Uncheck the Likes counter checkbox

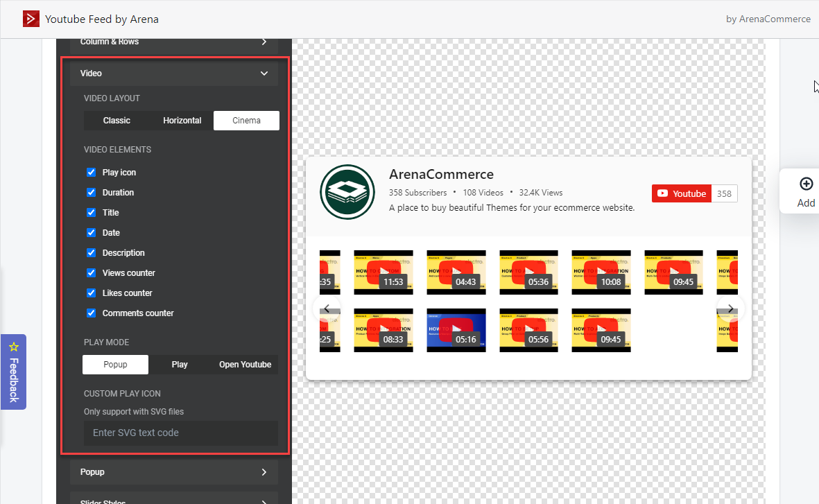(x=92, y=293)
